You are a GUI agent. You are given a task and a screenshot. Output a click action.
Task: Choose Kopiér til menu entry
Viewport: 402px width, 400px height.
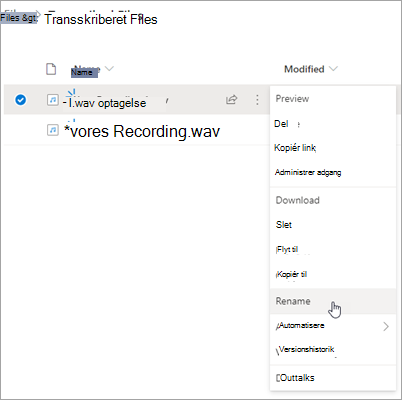(291, 274)
